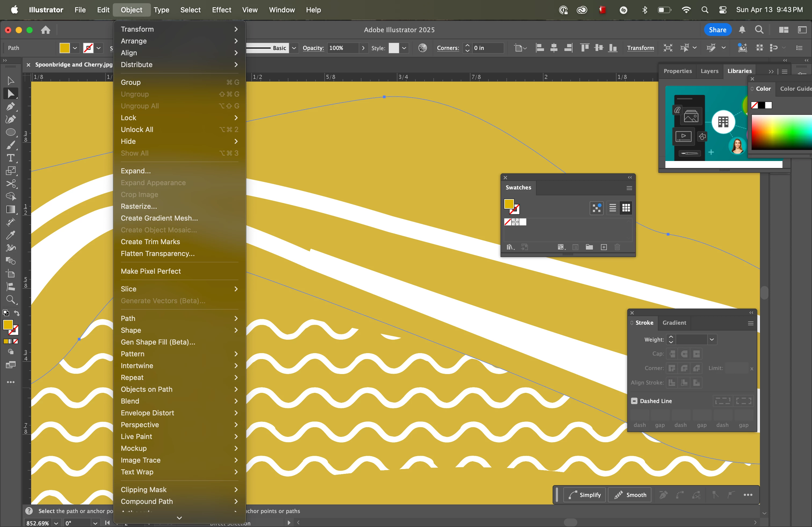Click the Share button
Screen dimensions: 812x527
coord(717,30)
